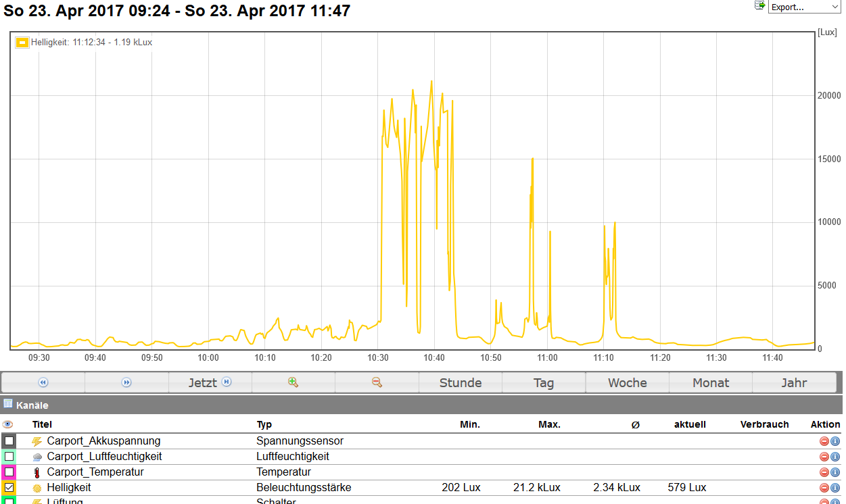The height and width of the screenshot is (504, 846).
Task: Click the 10:40 peak of the brightness curve
Action: [x=431, y=82]
